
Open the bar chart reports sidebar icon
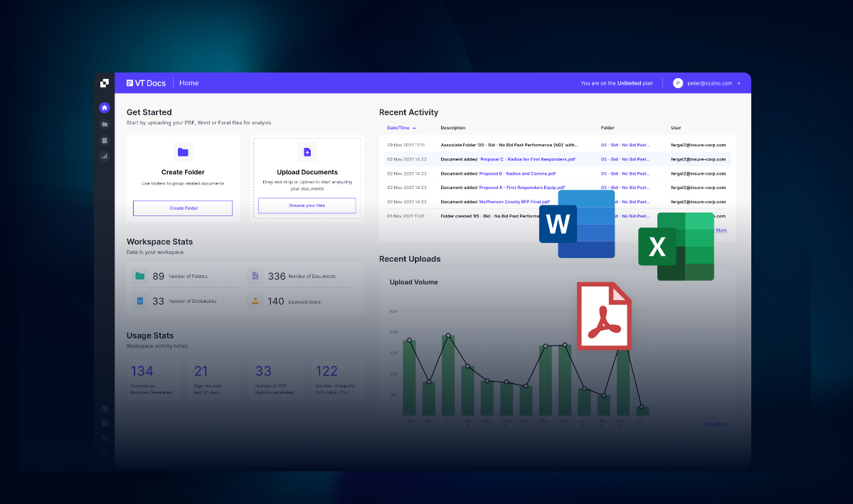click(x=105, y=156)
